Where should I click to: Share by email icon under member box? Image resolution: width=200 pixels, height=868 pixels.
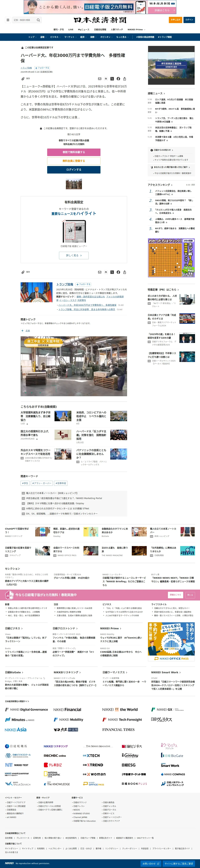[x=100, y=272]
